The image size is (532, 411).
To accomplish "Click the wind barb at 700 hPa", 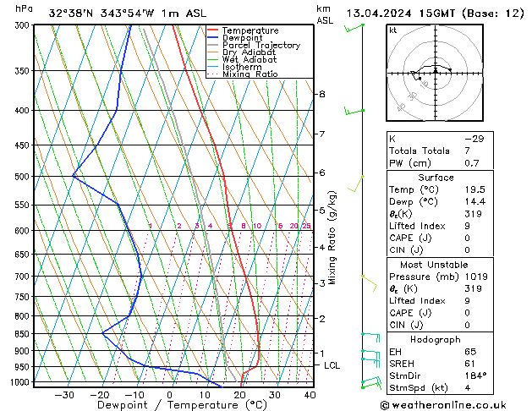I will pos(369,283).
